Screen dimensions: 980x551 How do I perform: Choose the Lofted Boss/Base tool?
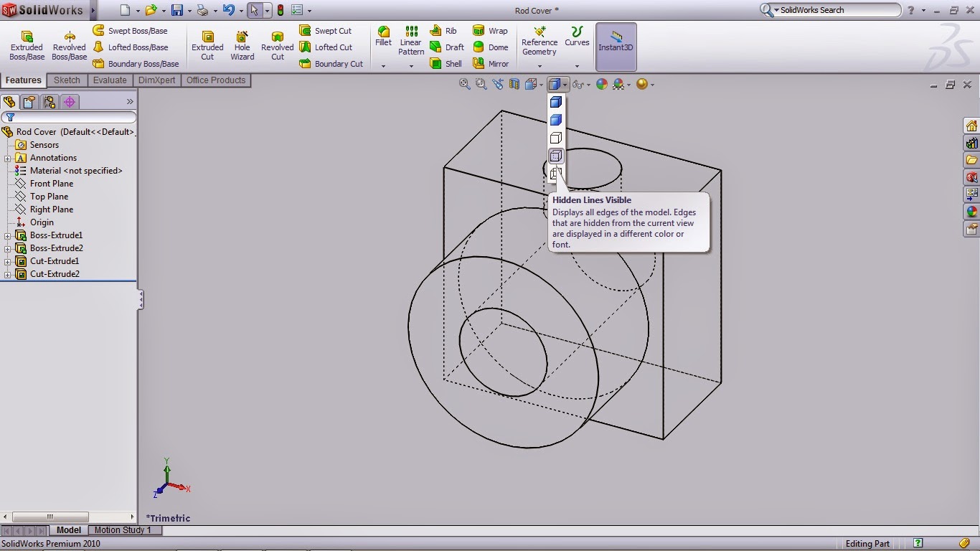130,47
